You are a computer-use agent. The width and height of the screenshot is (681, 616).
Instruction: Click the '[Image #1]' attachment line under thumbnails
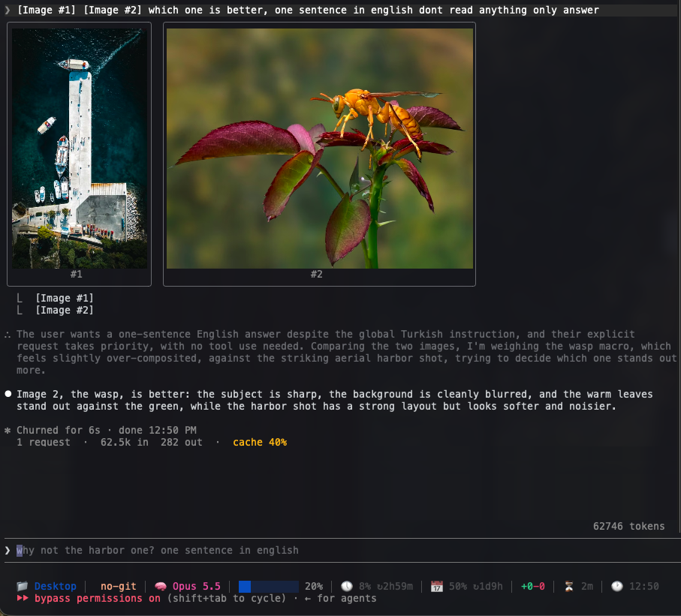65,298
